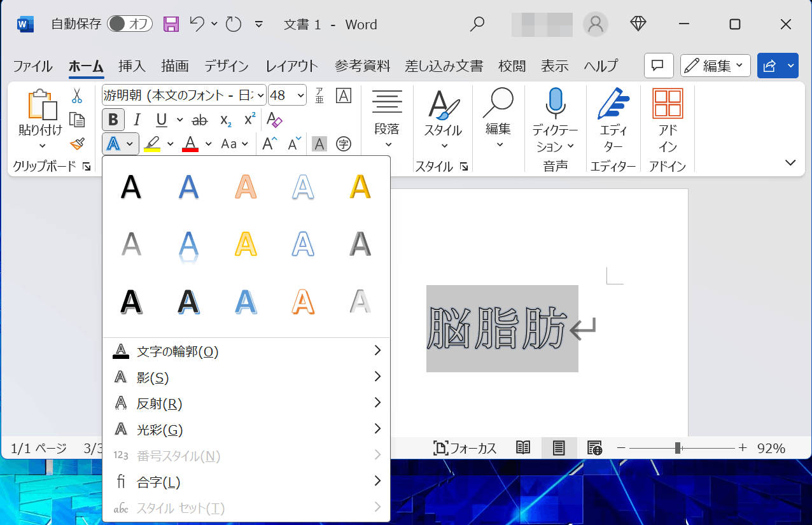Image resolution: width=812 pixels, height=525 pixels.
Task: Open underline style dropdown arrow
Action: (x=179, y=120)
